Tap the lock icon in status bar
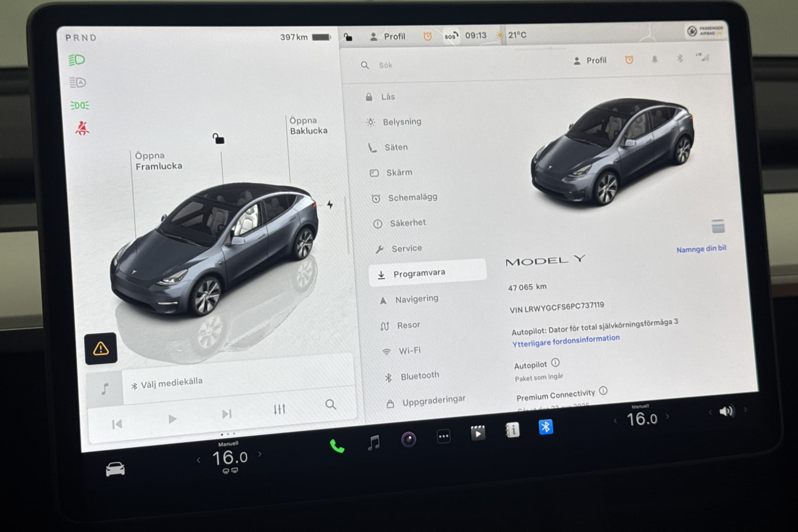 coord(348,37)
